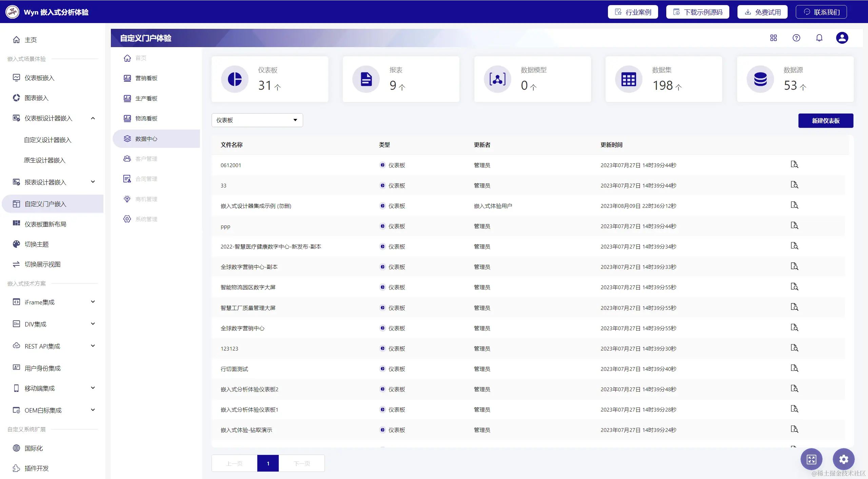Expand the REST API集成 section
Viewport: 868px width, 479px height.
point(93,346)
